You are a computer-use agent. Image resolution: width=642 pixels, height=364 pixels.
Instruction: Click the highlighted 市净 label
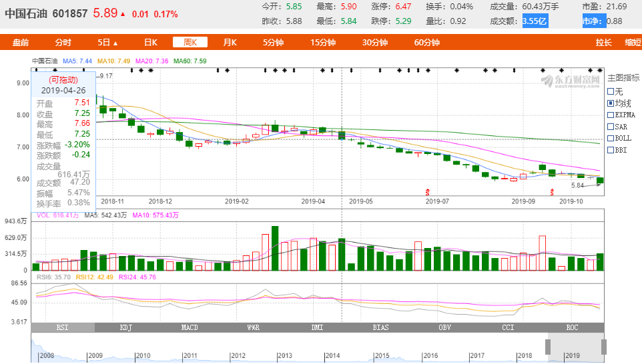(594, 21)
